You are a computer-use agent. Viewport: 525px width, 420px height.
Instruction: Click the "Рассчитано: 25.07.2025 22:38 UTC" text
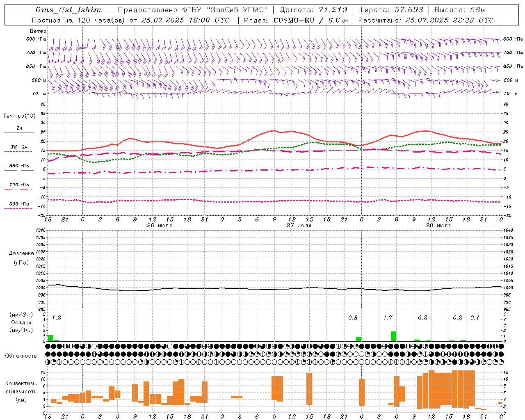coord(426,20)
